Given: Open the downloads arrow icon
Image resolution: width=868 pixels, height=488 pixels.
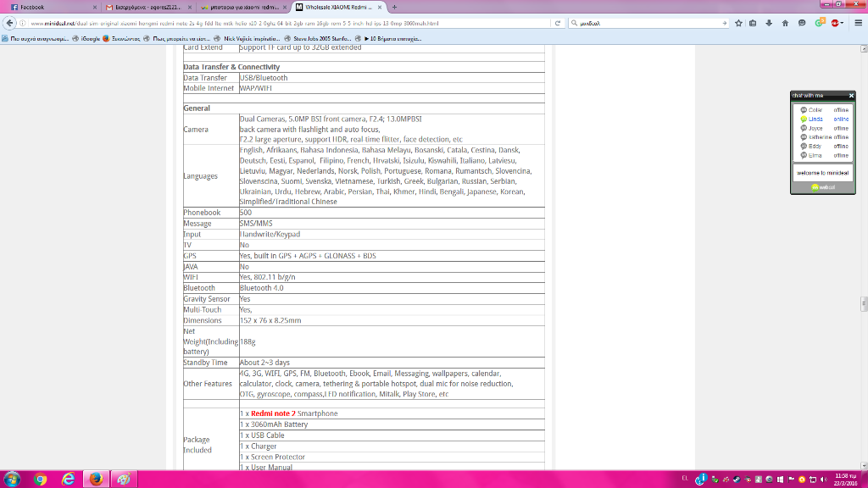Looking at the screenshot, I should (769, 23).
